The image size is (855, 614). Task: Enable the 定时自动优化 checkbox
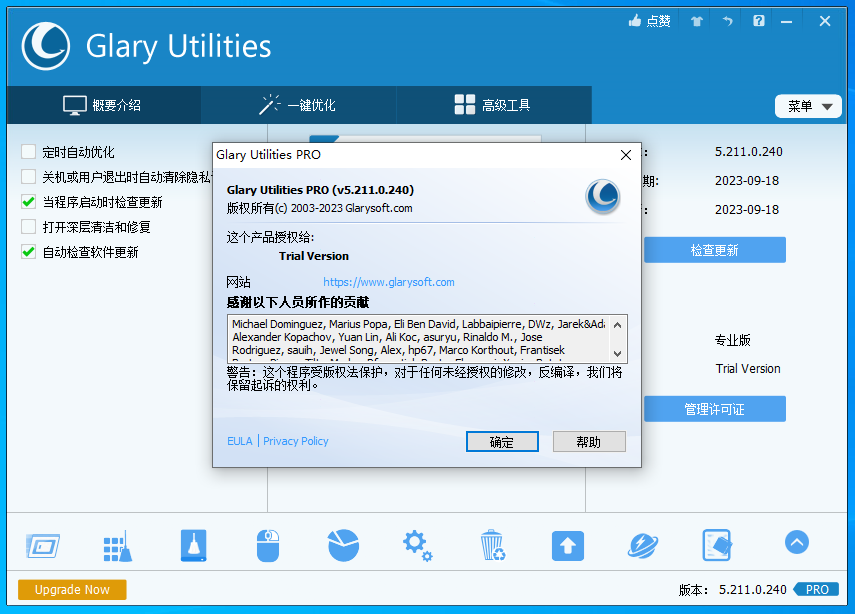pos(28,152)
